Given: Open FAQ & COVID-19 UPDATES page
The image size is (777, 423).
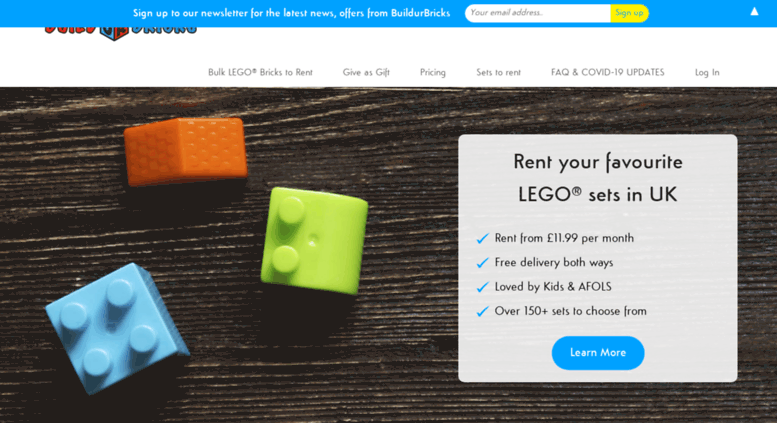Looking at the screenshot, I should click(x=608, y=72).
